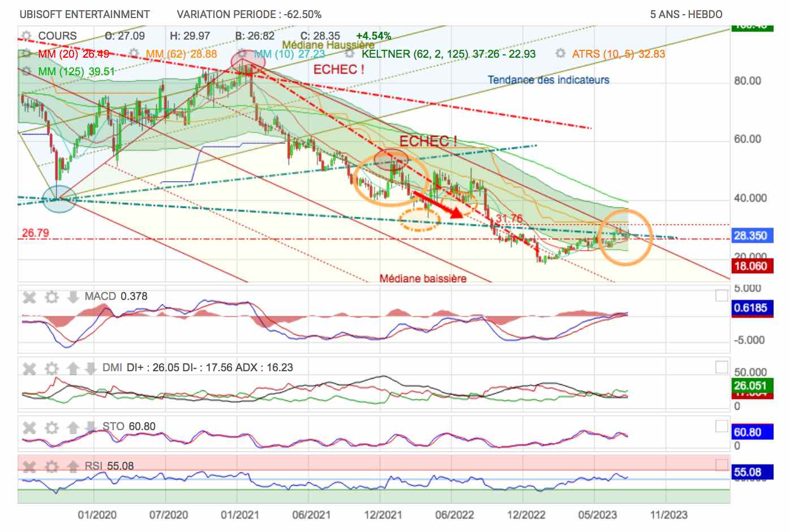Click the STO 60.80 label
The image size is (790, 532).
[x=128, y=426]
